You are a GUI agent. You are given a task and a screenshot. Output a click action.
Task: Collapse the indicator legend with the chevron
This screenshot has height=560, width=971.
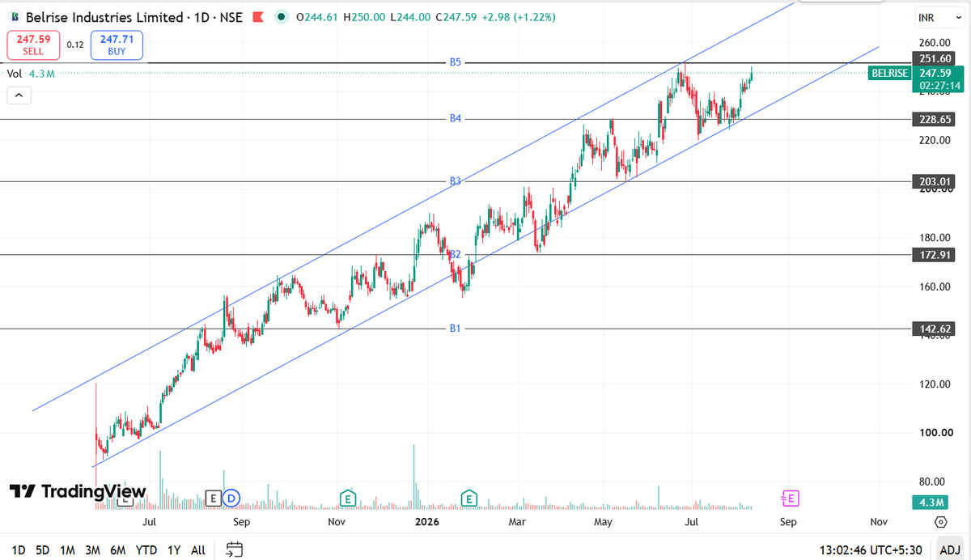19,95
